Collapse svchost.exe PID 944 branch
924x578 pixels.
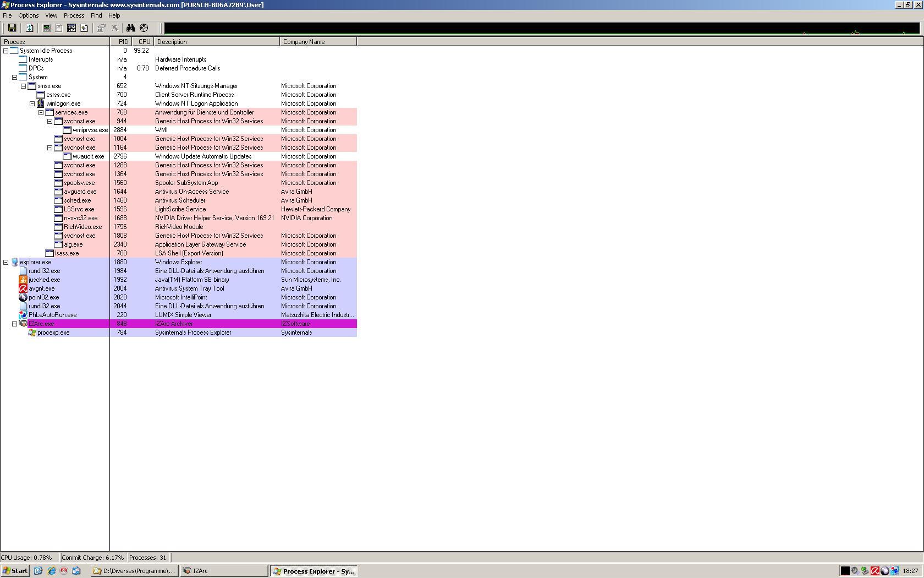click(50, 121)
